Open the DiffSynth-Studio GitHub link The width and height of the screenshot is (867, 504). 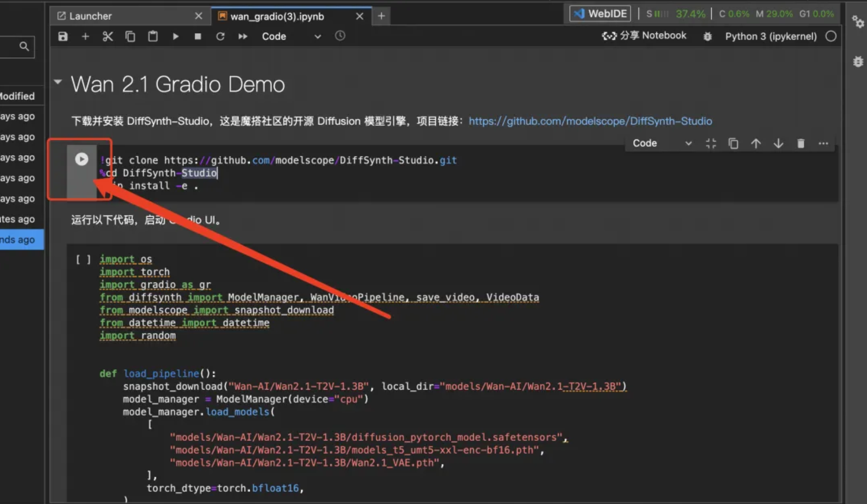pyautogui.click(x=590, y=121)
